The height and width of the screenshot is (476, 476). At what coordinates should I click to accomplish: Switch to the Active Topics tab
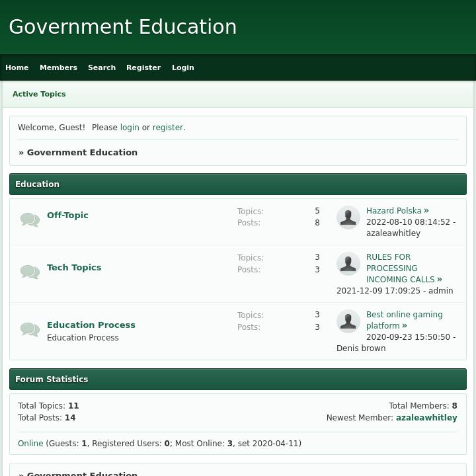coord(39,94)
